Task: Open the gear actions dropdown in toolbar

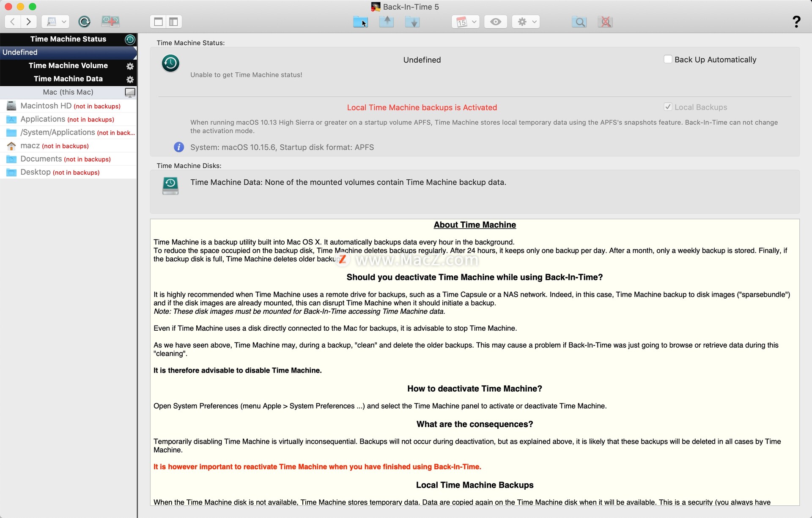Action: (526, 22)
